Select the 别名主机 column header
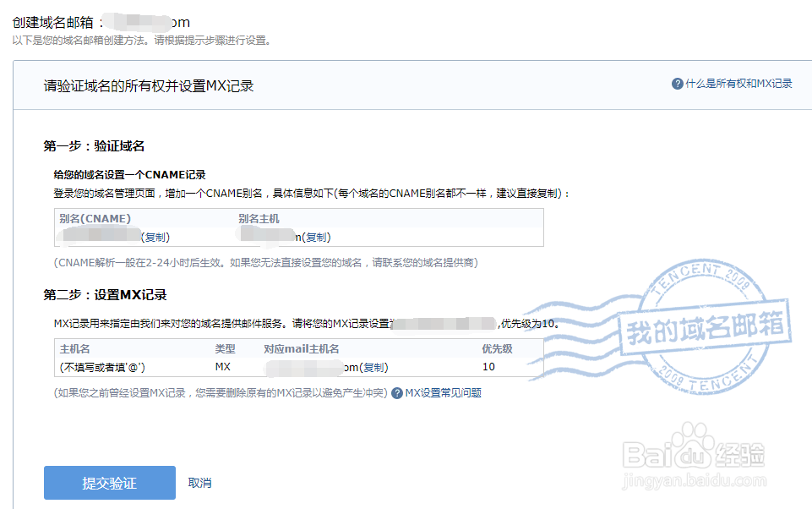812x509 pixels. pyautogui.click(x=259, y=219)
